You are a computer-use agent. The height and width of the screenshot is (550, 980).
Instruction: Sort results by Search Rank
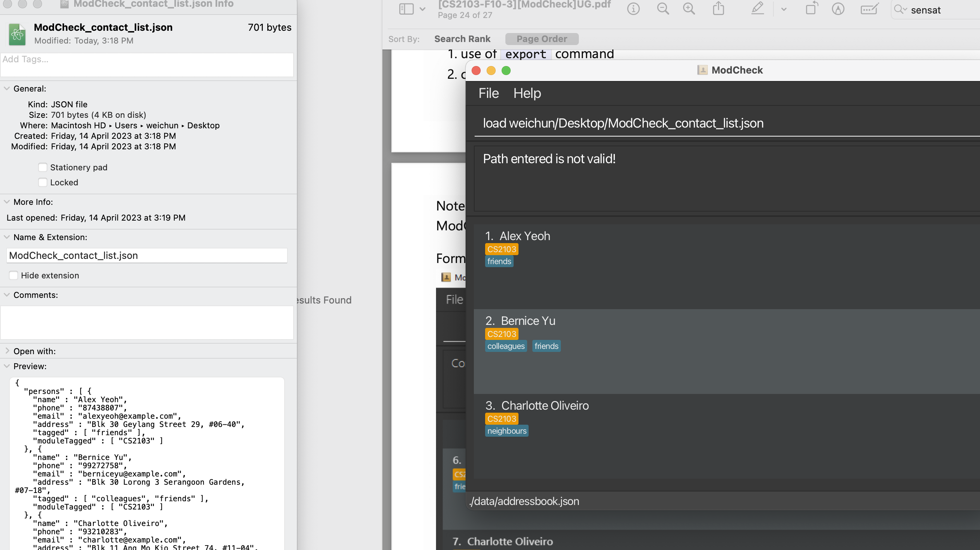462,39
